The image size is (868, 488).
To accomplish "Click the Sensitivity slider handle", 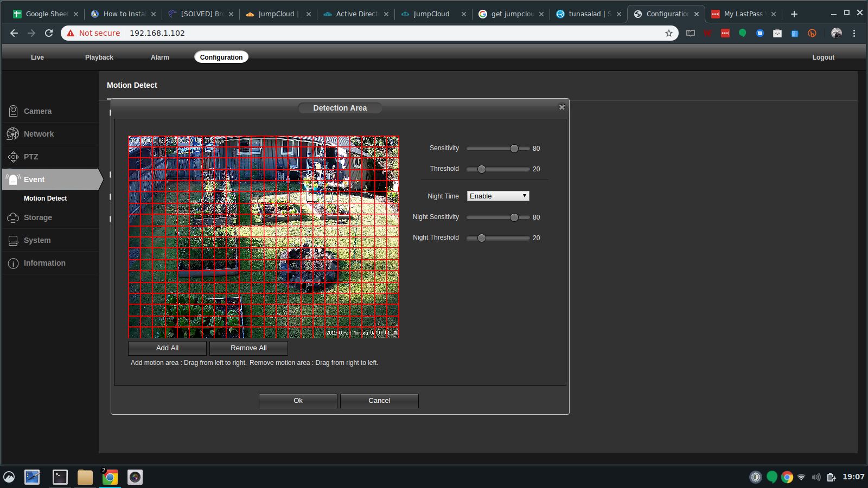I will (x=514, y=149).
